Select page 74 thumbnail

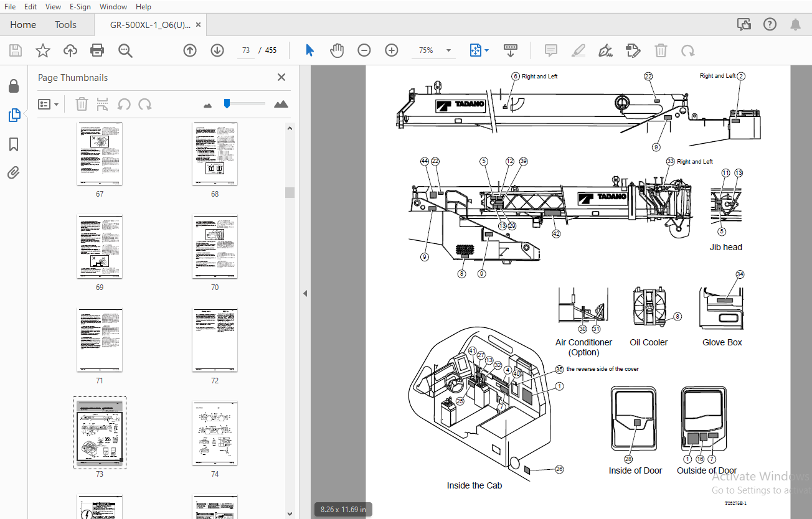pyautogui.click(x=215, y=434)
